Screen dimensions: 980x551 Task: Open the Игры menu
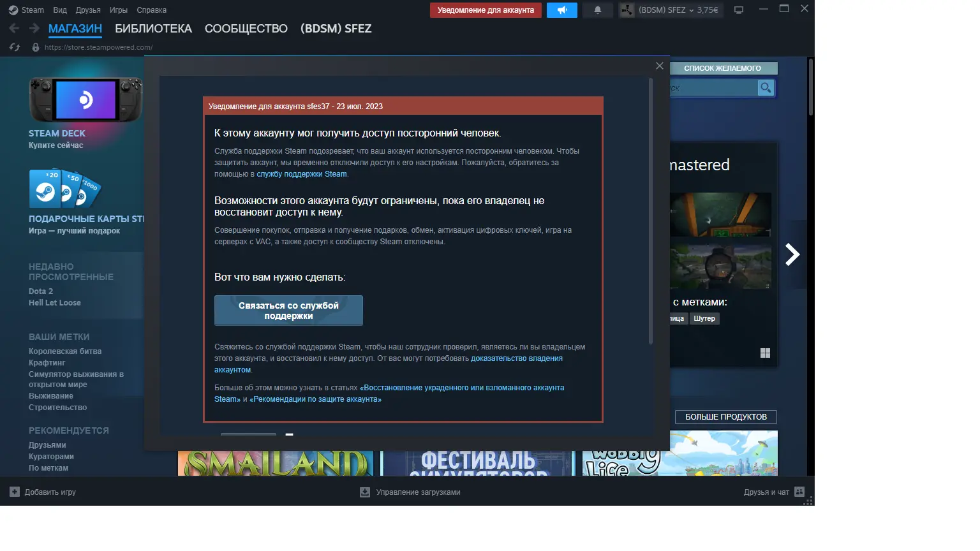click(119, 10)
